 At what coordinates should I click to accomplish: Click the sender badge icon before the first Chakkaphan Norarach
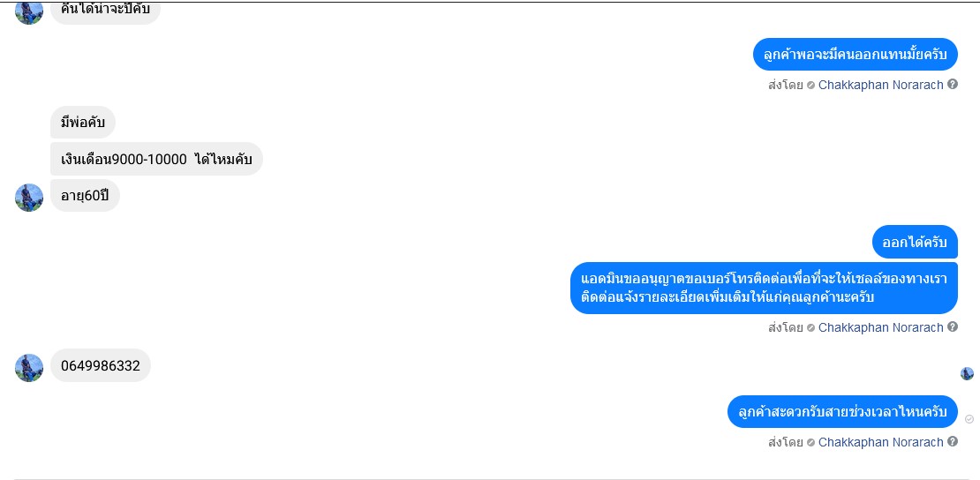(810, 85)
